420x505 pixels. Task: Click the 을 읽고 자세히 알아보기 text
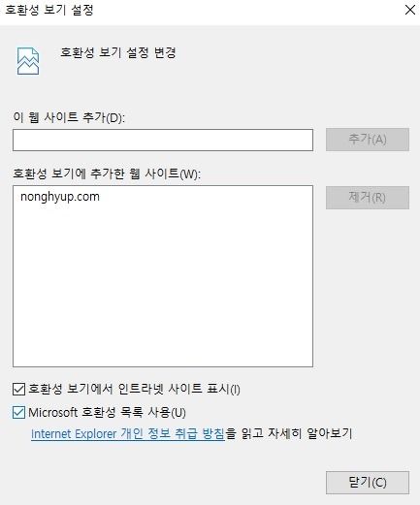(x=289, y=433)
